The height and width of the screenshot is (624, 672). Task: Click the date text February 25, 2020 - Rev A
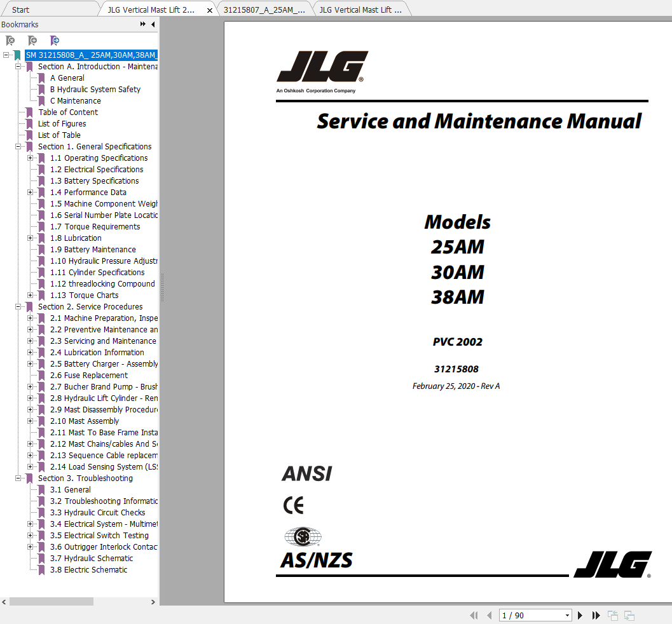click(x=456, y=386)
